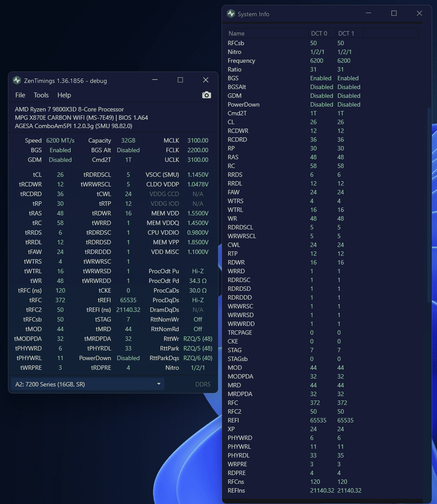This screenshot has width=437, height=504.
Task: Click the VDDG CCD N/A value
Action: (198, 194)
